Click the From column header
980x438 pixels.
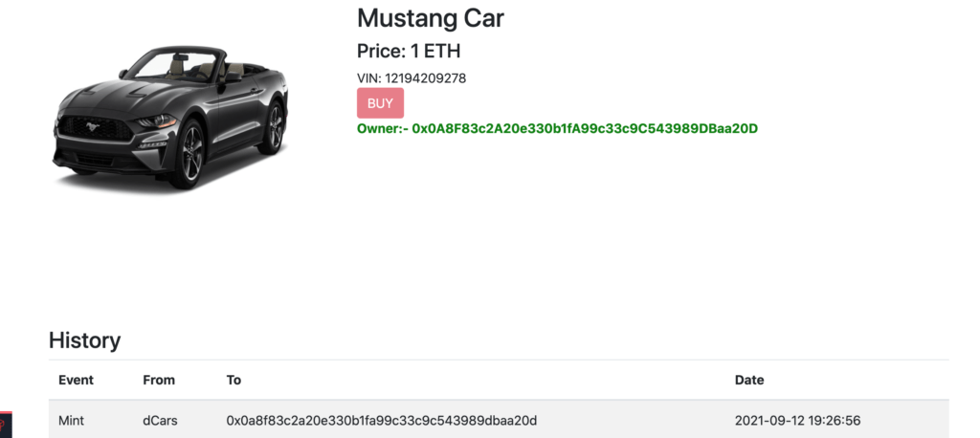pos(159,380)
